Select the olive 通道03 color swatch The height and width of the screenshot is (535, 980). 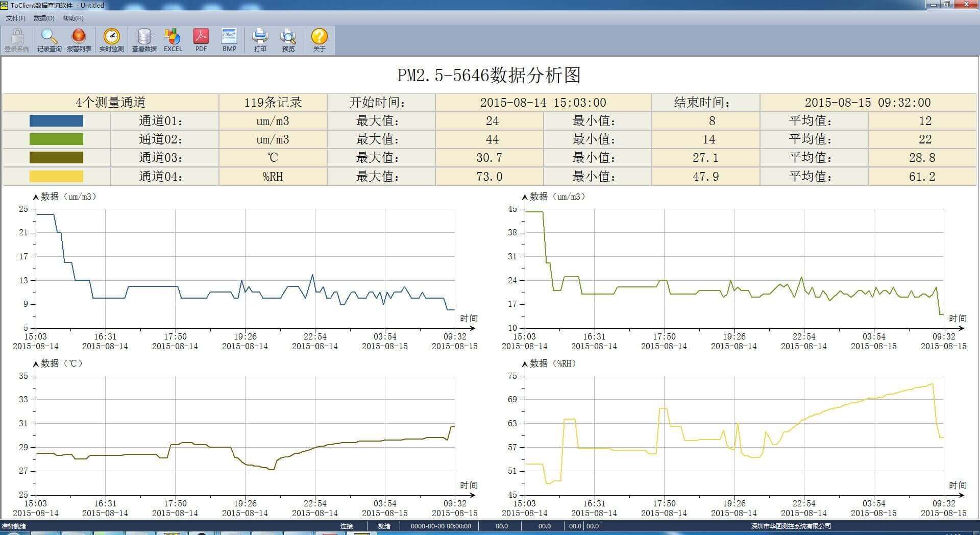pyautogui.click(x=56, y=158)
